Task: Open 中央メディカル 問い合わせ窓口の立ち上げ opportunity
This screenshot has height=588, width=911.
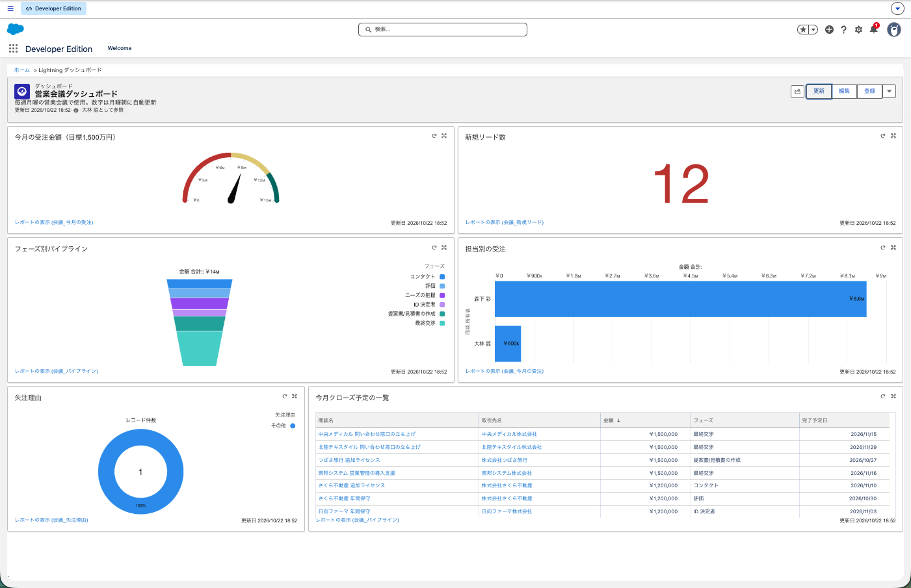Action: pyautogui.click(x=367, y=434)
